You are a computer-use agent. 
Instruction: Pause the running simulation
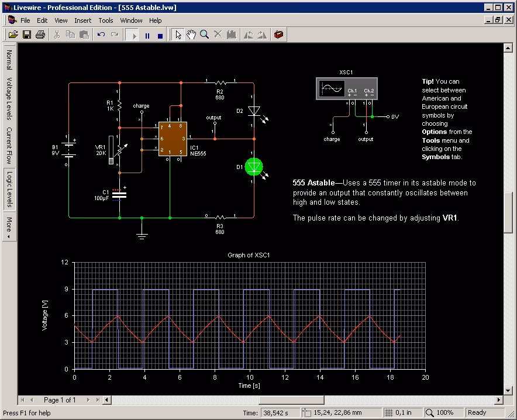click(x=147, y=35)
